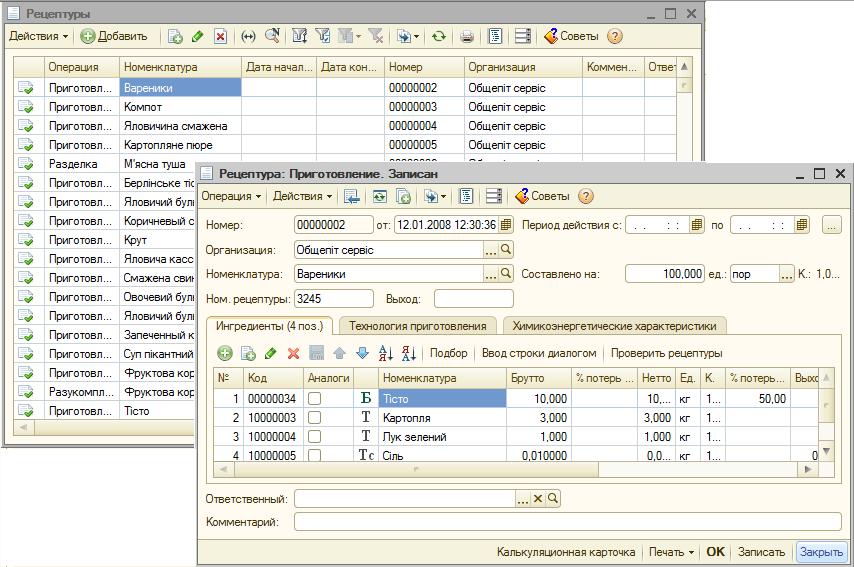Open calendar picker beside the document date

[x=506, y=224]
